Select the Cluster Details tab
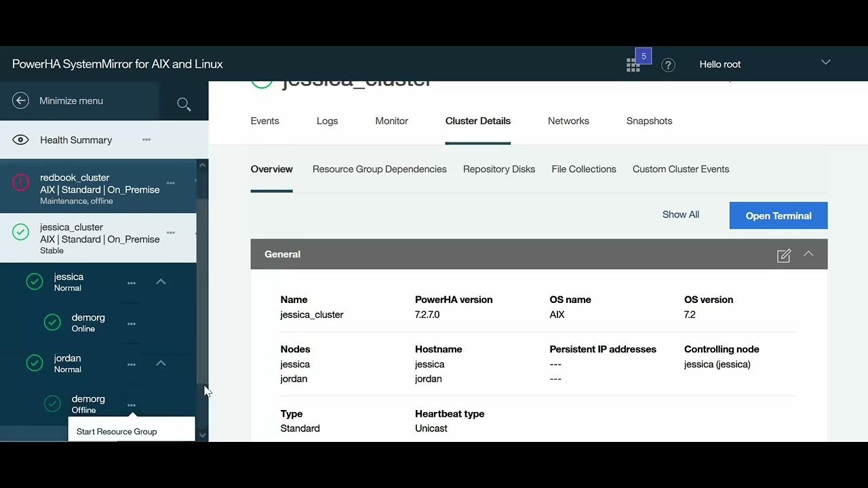The height and width of the screenshot is (488, 868). tap(478, 121)
